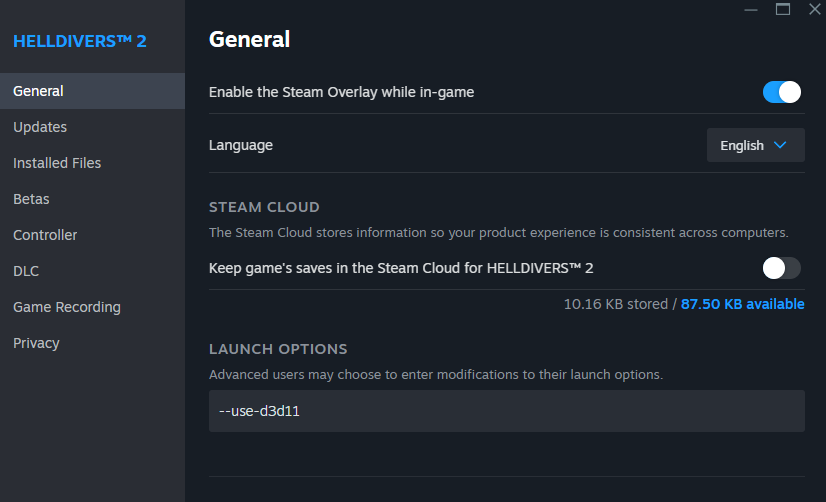Switch to the Updates section
This screenshot has height=502, width=826.
tap(40, 127)
